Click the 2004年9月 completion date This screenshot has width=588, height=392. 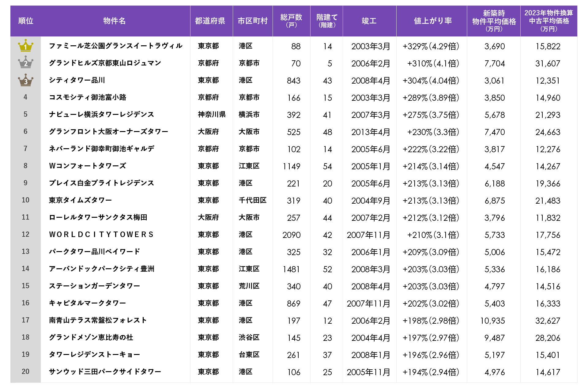pos(371,201)
